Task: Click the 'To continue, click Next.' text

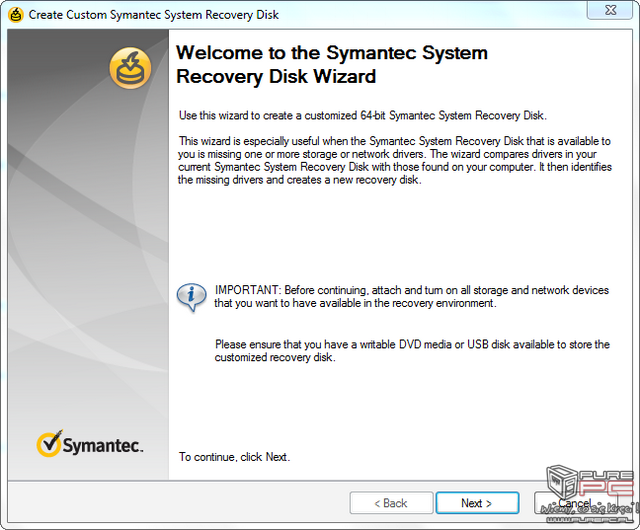Action: pos(234,457)
